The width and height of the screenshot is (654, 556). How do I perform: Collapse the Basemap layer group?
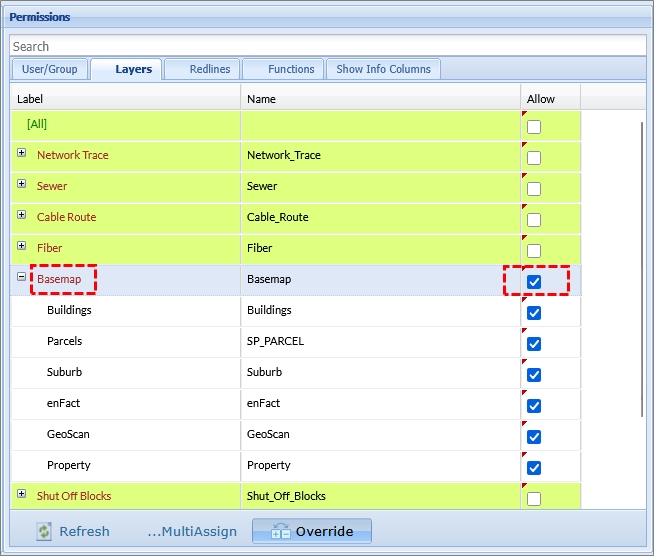(x=22, y=278)
